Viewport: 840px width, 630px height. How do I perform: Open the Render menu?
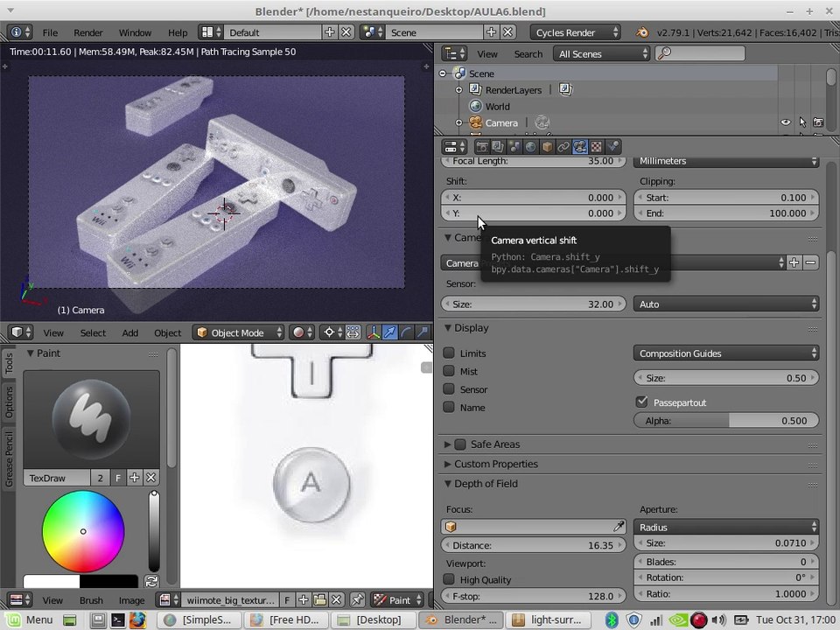[88, 32]
